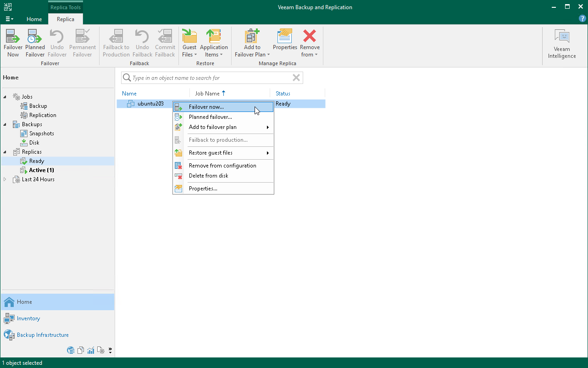Screen dimensions: 588x368
Task: Open Properties from the ribbon toolbar
Action: click(x=285, y=39)
